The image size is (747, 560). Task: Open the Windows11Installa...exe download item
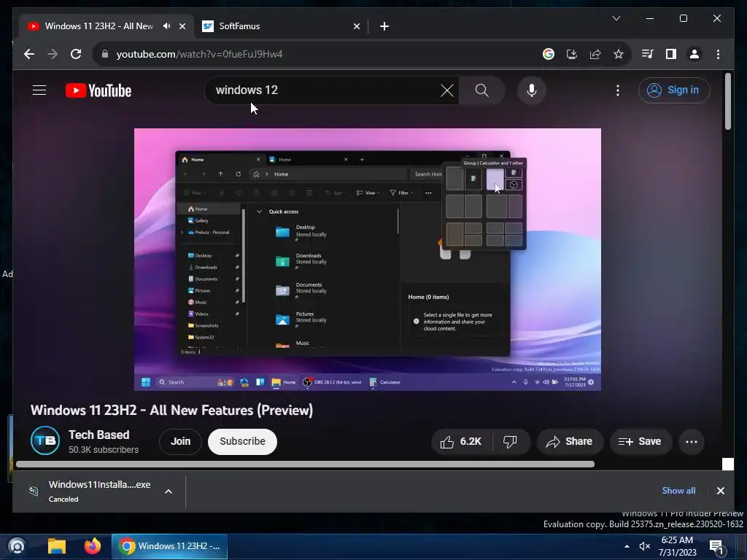[99, 491]
